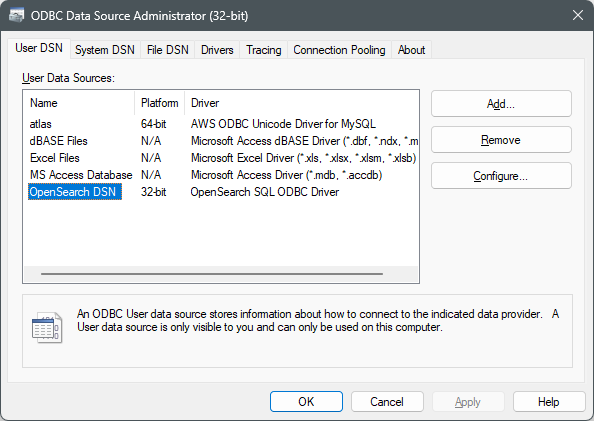This screenshot has height=421, width=594.
Task: Select the atlas data source row
Action: [x=221, y=124]
